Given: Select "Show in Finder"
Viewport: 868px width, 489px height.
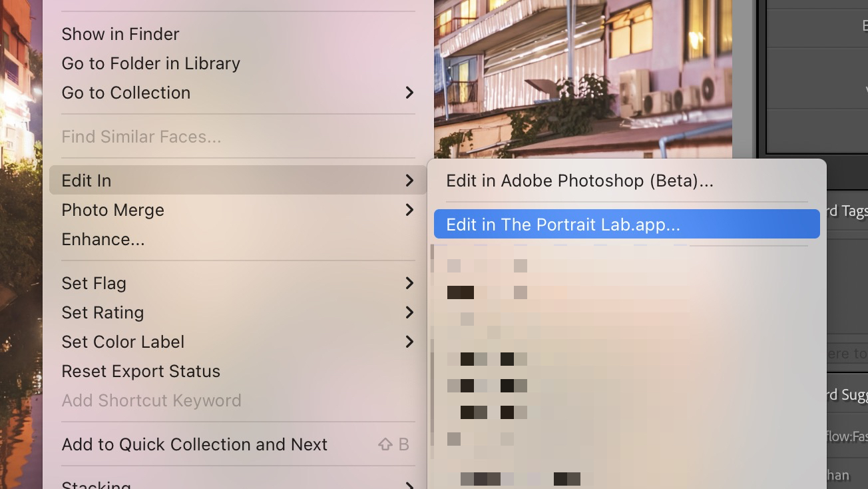Looking at the screenshot, I should 120,33.
